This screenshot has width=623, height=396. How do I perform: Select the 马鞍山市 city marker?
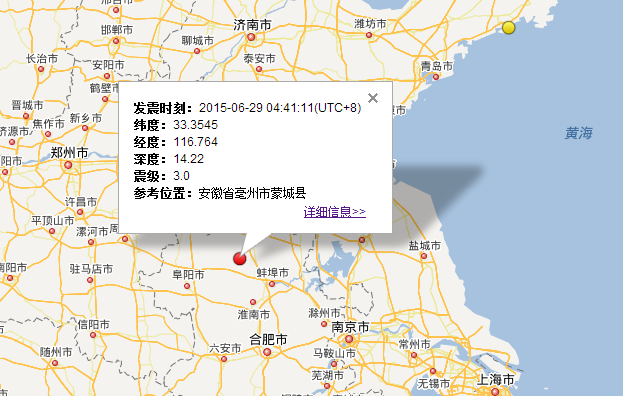point(334,363)
